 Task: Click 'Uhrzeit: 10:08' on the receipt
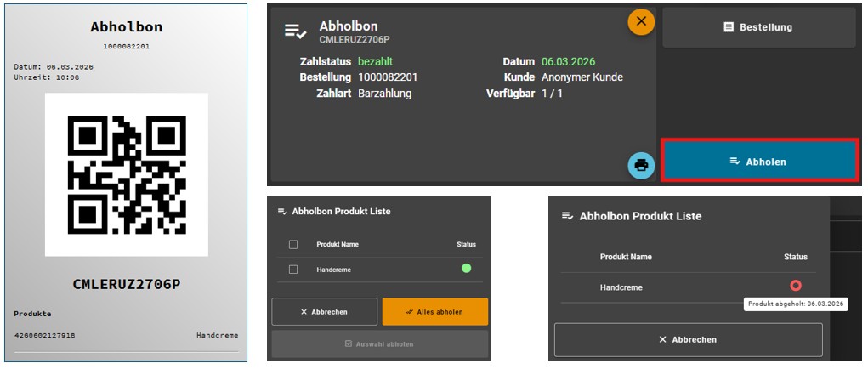coord(47,77)
